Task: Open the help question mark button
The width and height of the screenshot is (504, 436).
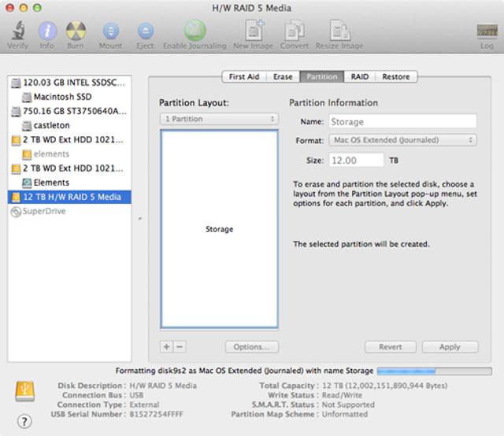Action: (24, 421)
